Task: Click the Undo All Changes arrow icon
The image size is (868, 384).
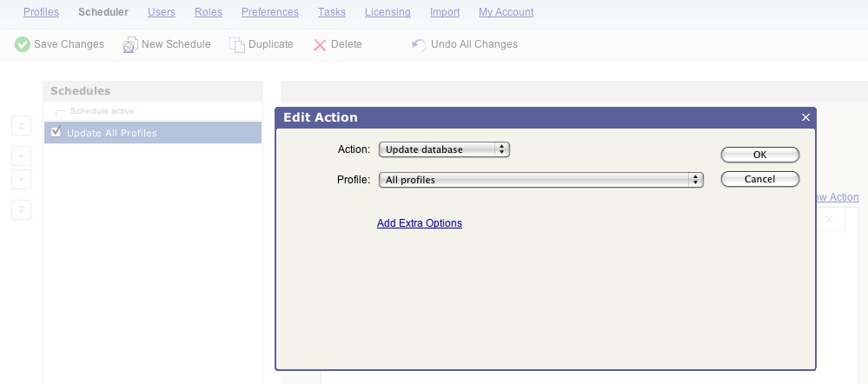Action: coord(419,44)
